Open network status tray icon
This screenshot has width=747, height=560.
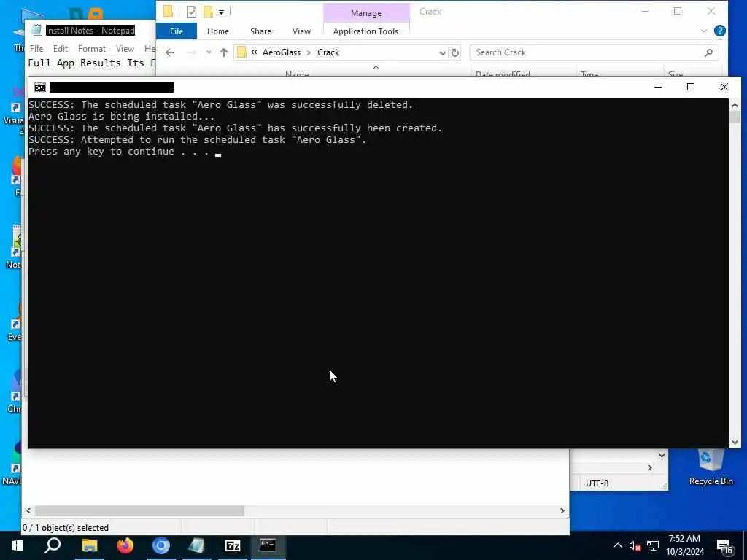pos(653,546)
